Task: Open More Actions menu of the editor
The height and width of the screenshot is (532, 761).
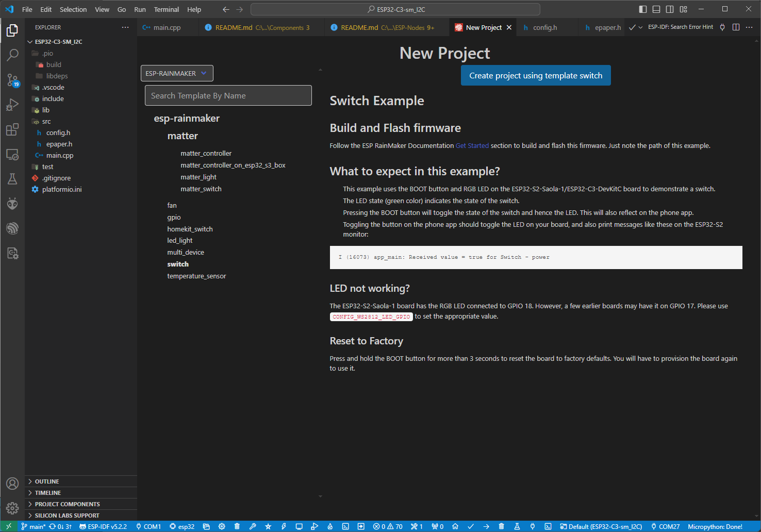Action: pos(749,27)
